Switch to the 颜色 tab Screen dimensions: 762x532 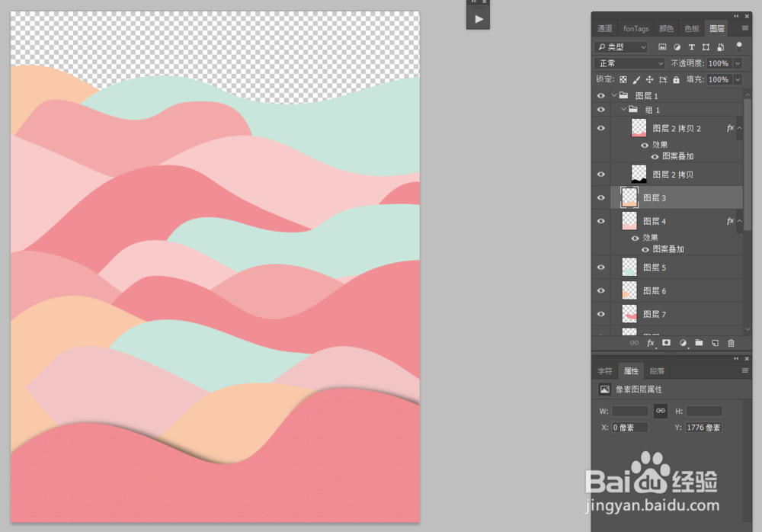click(666, 28)
